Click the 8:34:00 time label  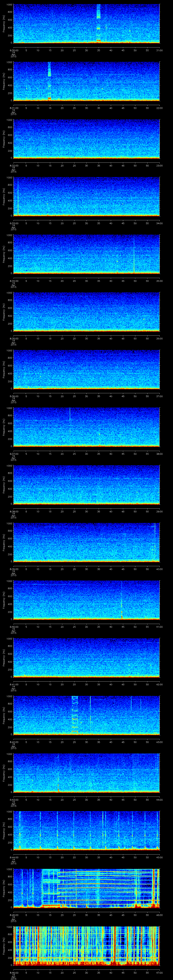(14, 280)
